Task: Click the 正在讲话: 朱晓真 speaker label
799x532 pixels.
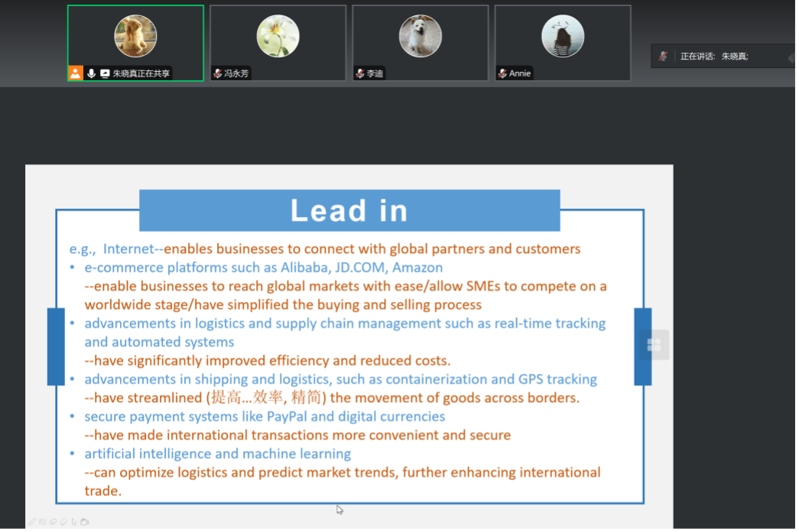Action: coord(714,56)
